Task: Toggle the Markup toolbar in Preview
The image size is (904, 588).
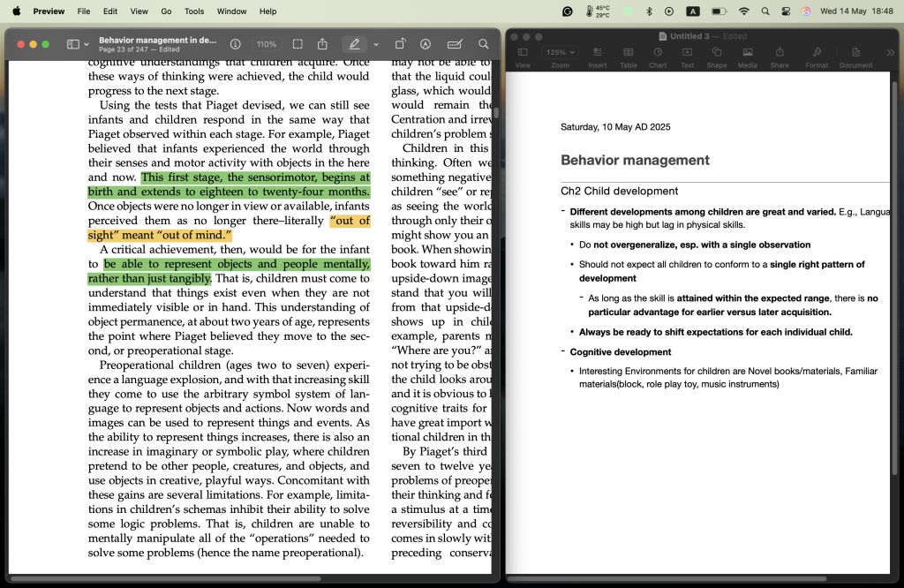Action: point(426,44)
